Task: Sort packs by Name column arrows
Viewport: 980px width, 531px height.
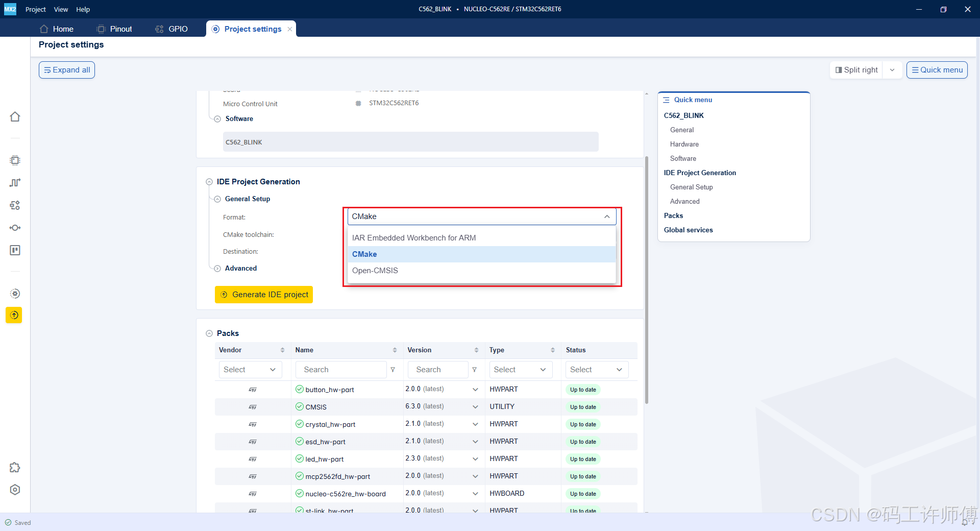Action: (395, 350)
